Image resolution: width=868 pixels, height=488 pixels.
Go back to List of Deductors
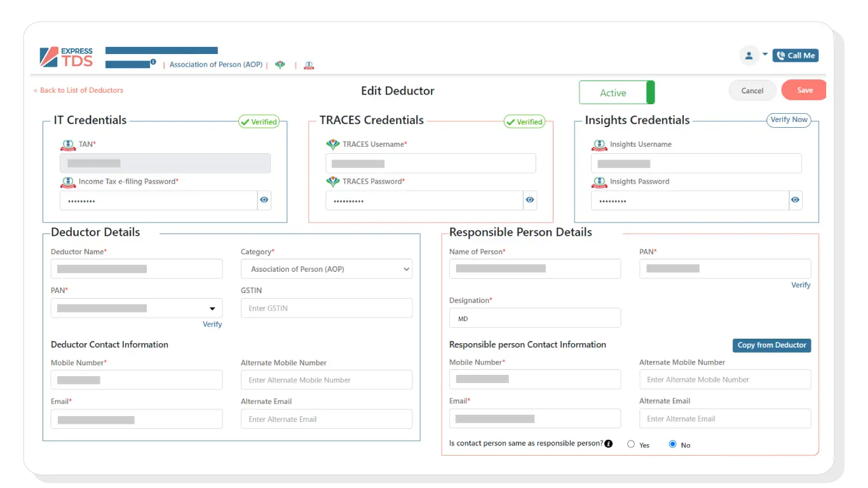(x=79, y=90)
